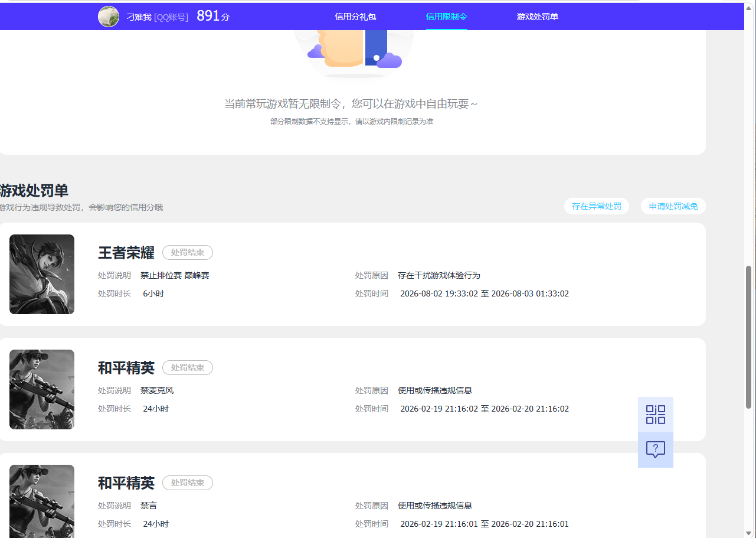Click 和平精英 title of the 禁言 record
This screenshot has height=538, width=756.
click(126, 483)
